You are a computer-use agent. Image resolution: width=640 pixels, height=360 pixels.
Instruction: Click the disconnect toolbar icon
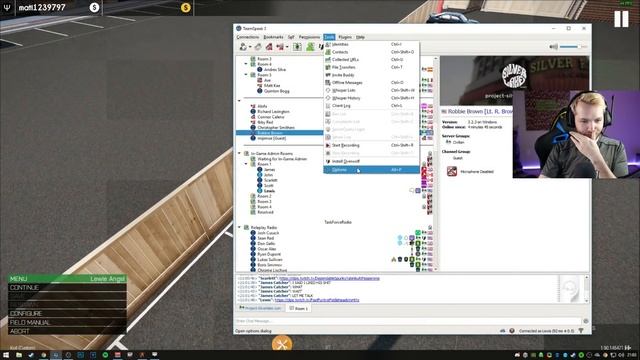tap(258, 47)
